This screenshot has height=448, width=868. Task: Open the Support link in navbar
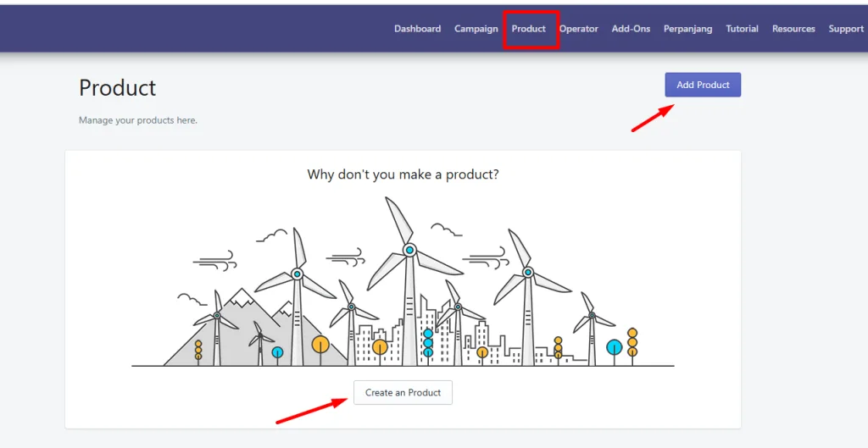846,29
